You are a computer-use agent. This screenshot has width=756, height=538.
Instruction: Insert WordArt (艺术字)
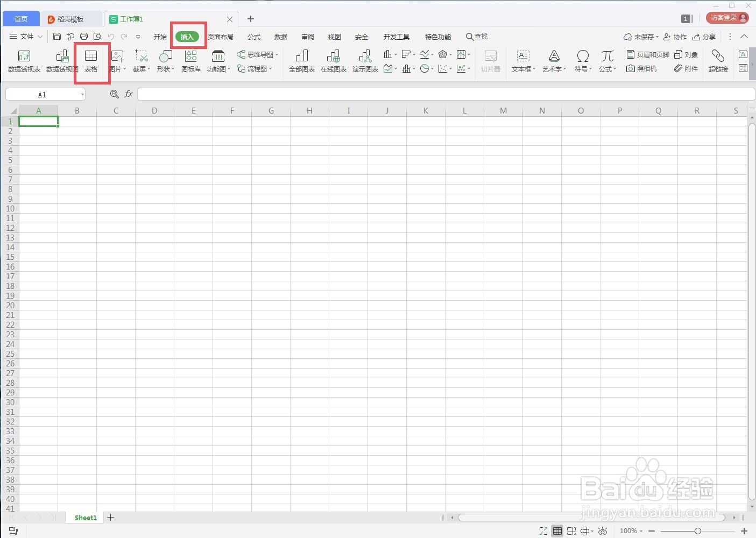click(x=554, y=61)
